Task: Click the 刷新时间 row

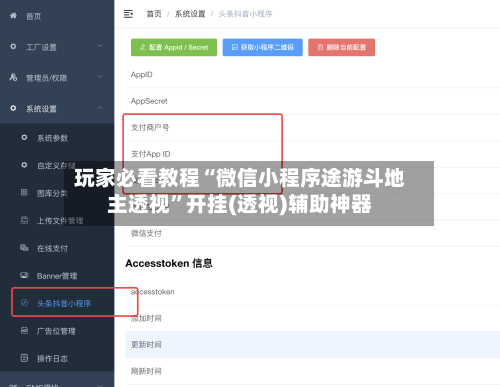Action: pos(313,371)
